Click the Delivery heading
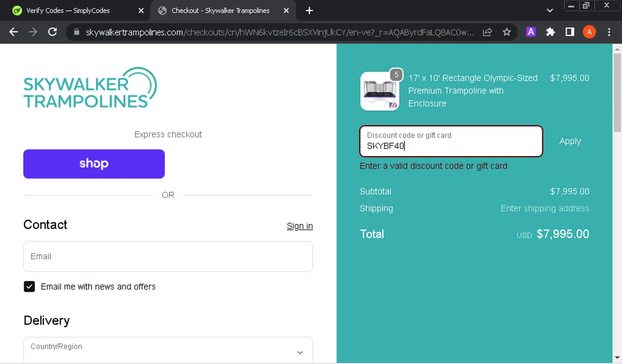The image size is (622, 364). point(46,321)
